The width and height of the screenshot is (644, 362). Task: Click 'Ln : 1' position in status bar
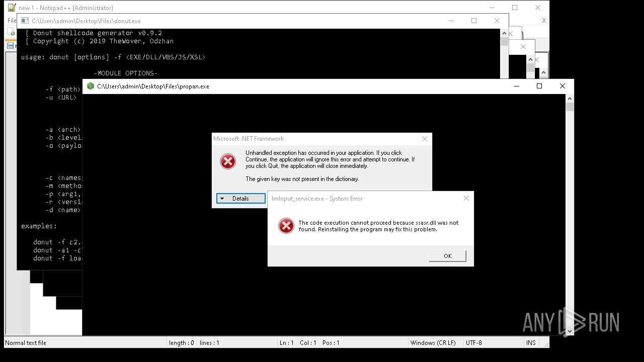[287, 343]
